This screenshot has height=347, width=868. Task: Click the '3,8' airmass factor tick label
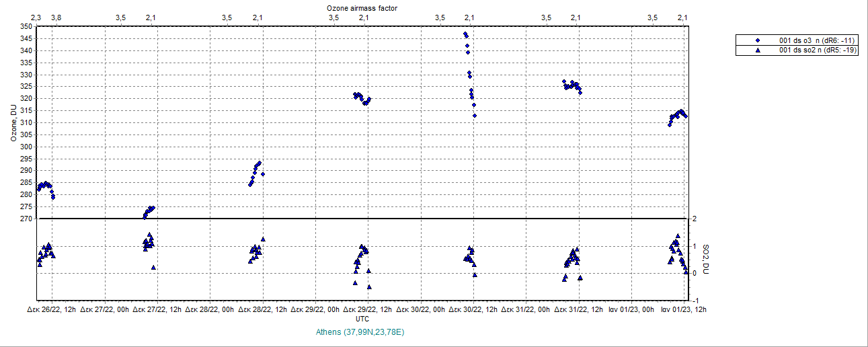pos(56,17)
